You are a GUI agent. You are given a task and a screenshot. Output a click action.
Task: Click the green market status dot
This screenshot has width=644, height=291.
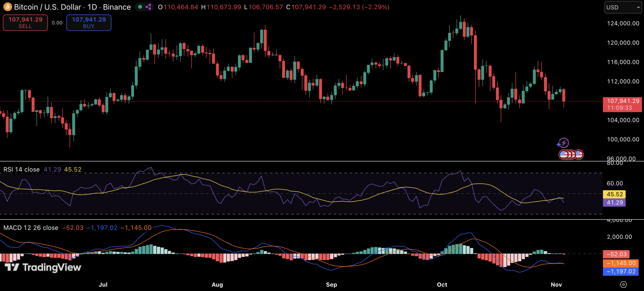(x=140, y=7)
